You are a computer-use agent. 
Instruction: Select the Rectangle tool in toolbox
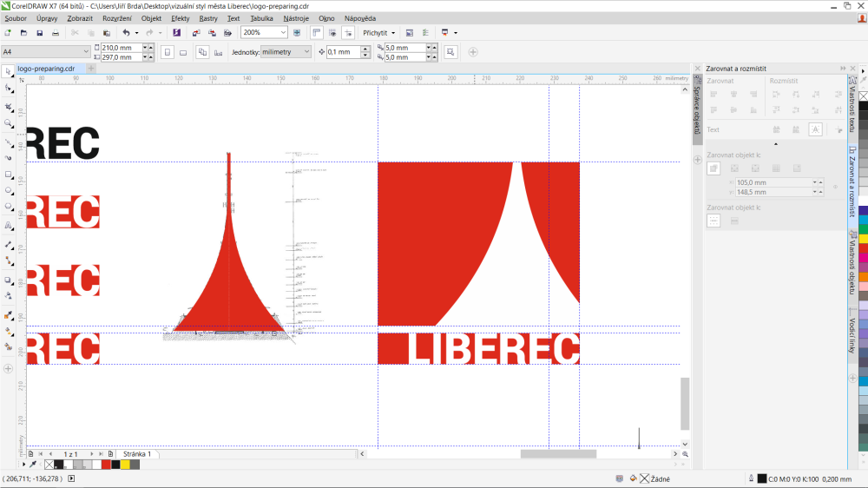(9, 175)
